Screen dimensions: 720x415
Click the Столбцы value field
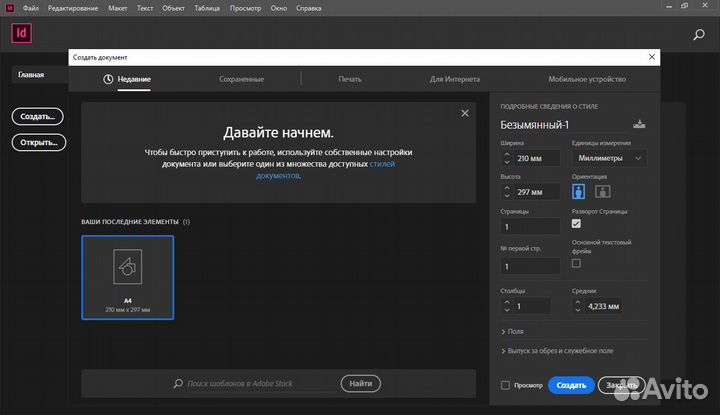531,306
